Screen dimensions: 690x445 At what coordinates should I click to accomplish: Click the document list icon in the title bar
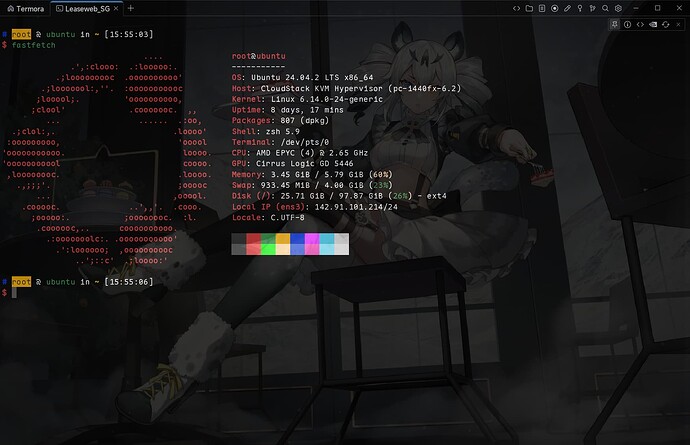click(x=542, y=8)
